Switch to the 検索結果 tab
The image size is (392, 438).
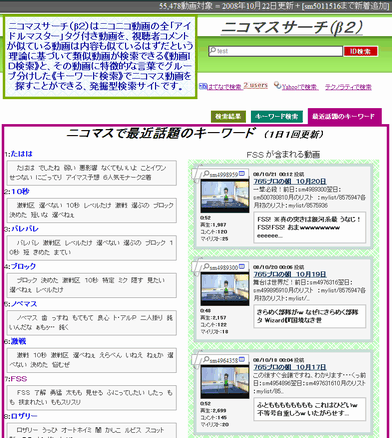pos(228,117)
